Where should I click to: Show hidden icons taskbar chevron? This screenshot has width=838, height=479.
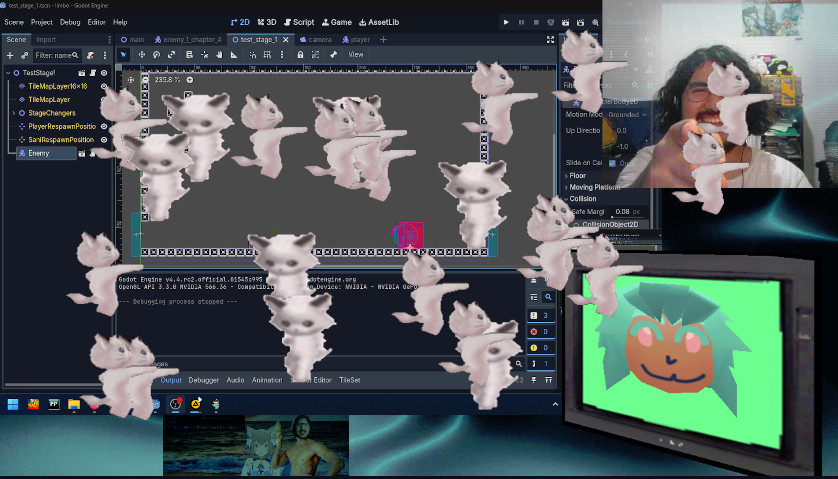[x=555, y=404]
